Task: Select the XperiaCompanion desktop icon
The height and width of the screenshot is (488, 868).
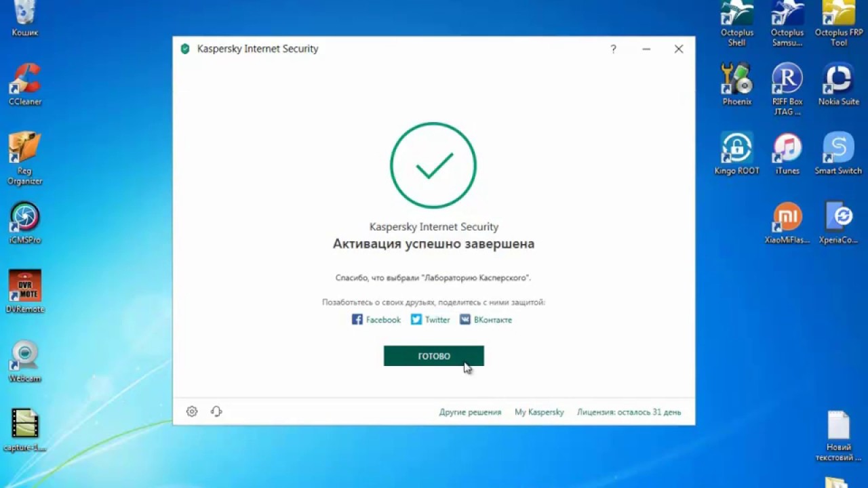Action: coord(839,223)
